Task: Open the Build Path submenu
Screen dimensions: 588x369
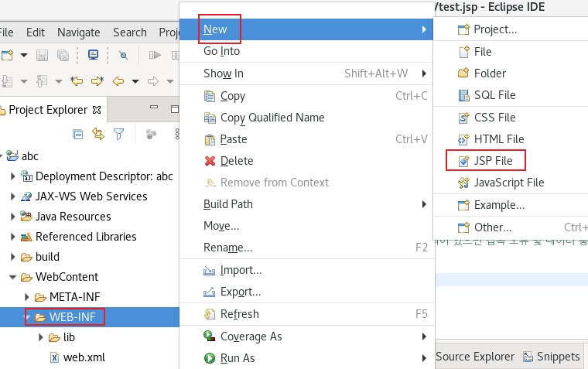Action: [306, 204]
